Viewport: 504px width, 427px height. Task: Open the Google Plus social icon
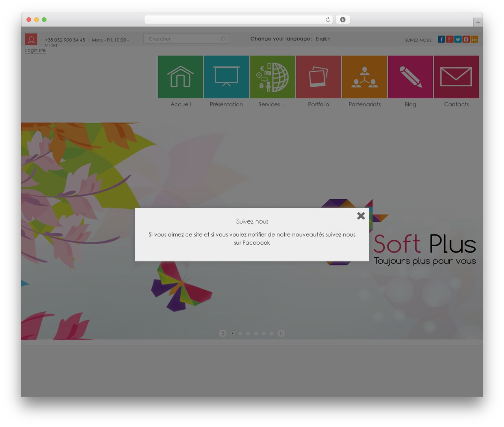(x=450, y=39)
